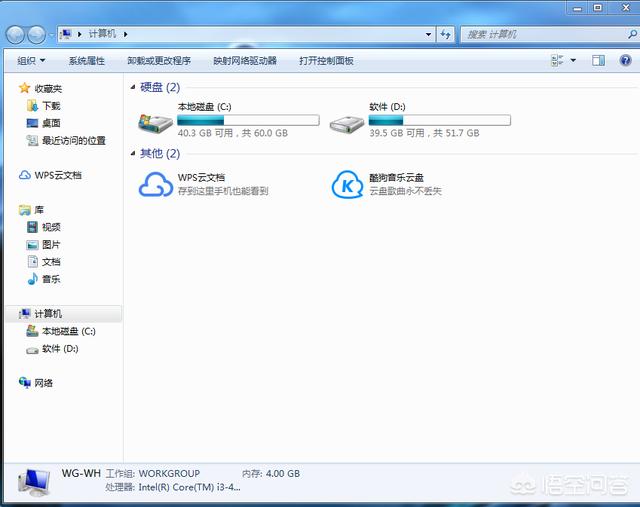Open the recent pages dropdown beside navigation arrows
The width and height of the screenshot is (640, 507).
pos(51,35)
